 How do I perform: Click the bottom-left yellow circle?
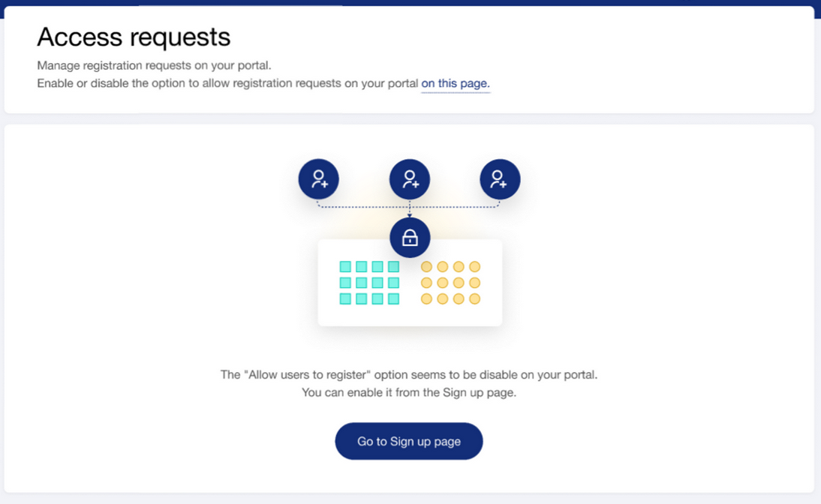[426, 298]
